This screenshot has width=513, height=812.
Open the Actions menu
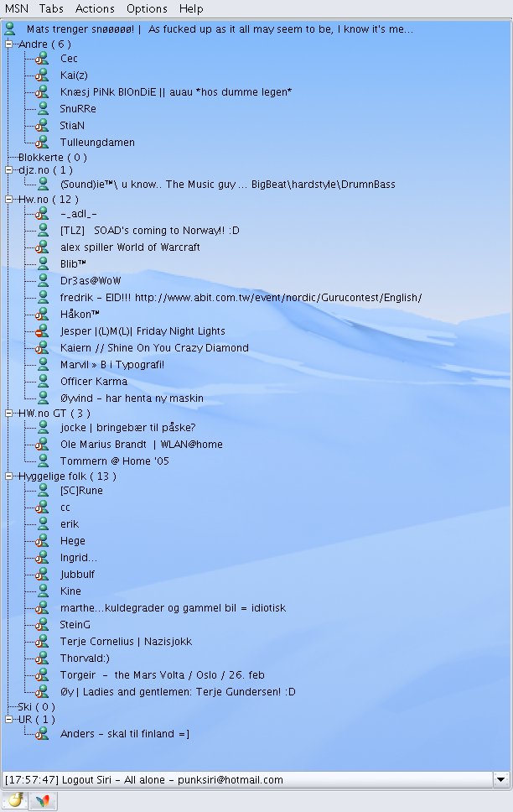(95, 8)
